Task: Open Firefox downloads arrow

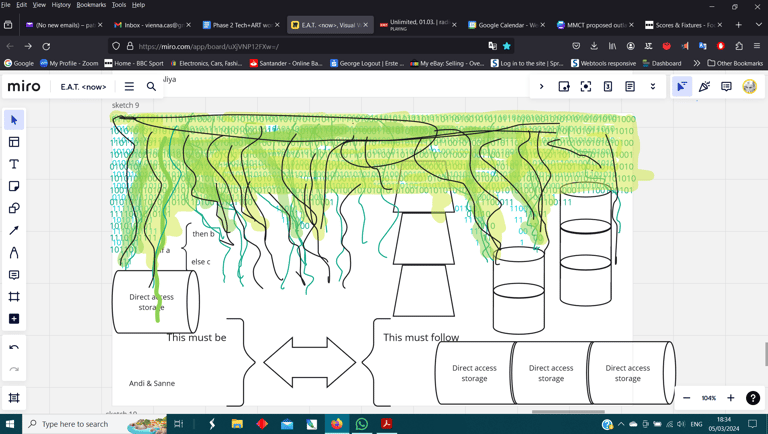Action: 594,46
